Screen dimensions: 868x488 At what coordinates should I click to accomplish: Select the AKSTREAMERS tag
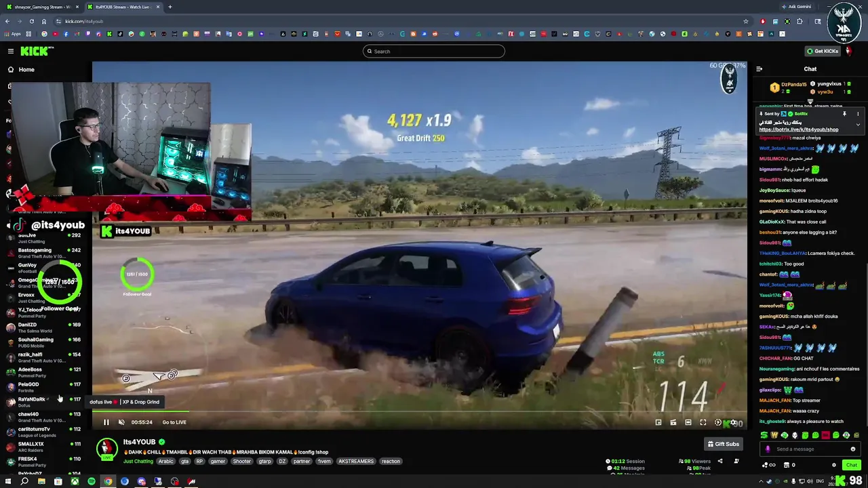point(356,462)
